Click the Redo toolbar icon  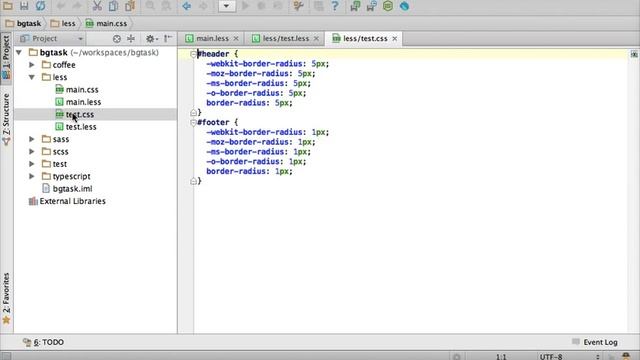coord(77,6)
